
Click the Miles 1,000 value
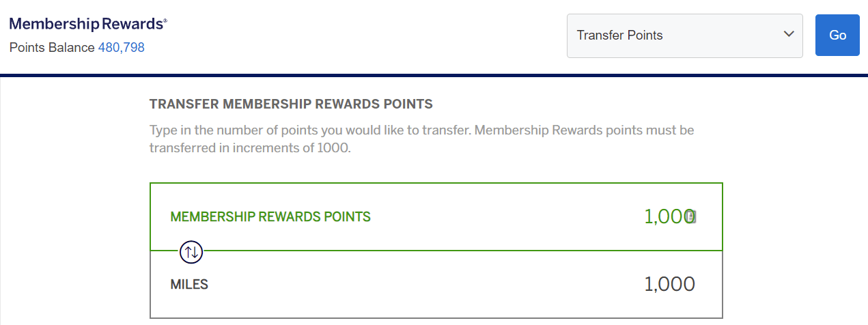[669, 284]
